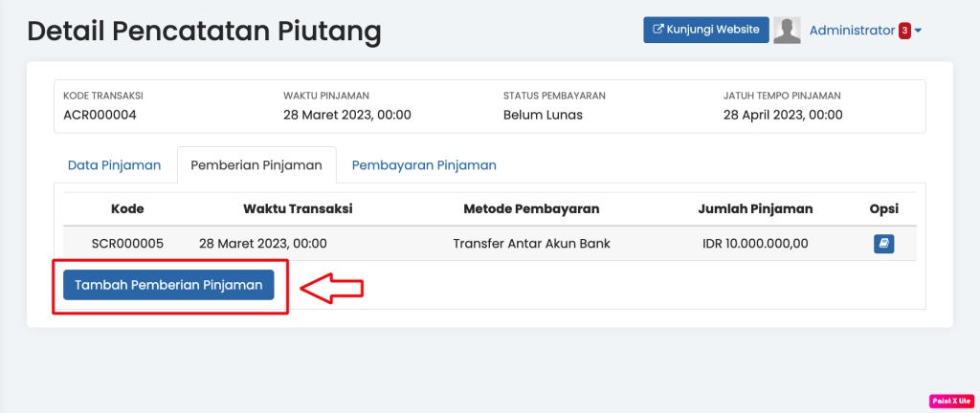980x413 pixels.
Task: Click the Waktu Transaksi column header
Action: (298, 209)
